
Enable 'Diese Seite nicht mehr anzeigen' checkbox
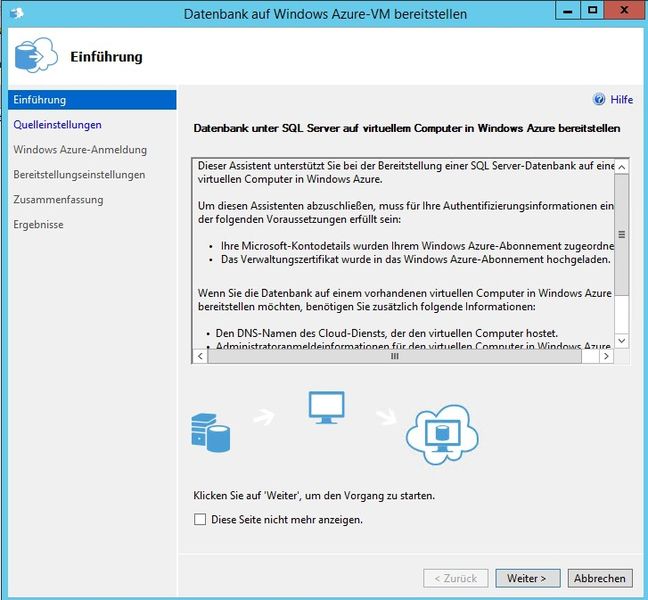200,519
